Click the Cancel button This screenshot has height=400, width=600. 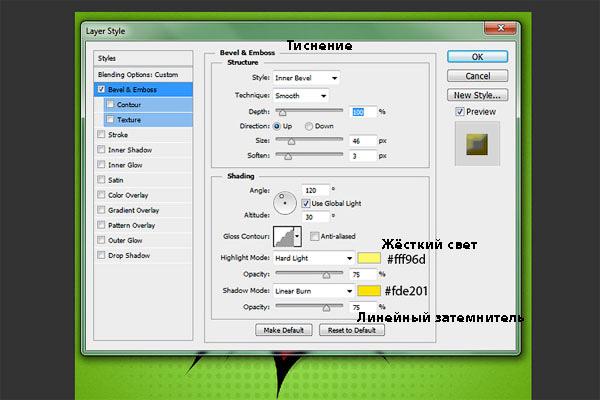(x=477, y=76)
